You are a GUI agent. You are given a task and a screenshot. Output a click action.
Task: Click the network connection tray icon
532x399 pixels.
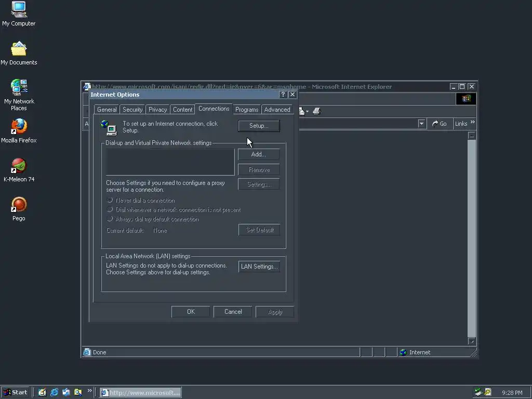[x=478, y=392]
